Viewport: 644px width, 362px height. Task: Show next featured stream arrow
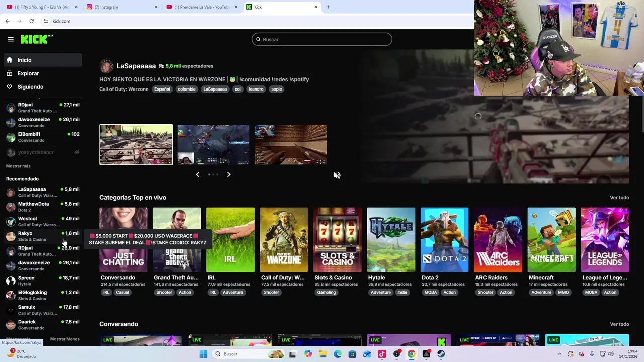pos(229,174)
